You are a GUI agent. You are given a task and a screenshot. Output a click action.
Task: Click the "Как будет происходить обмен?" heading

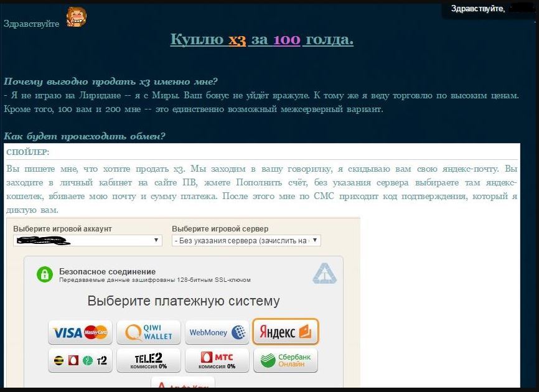pos(84,136)
